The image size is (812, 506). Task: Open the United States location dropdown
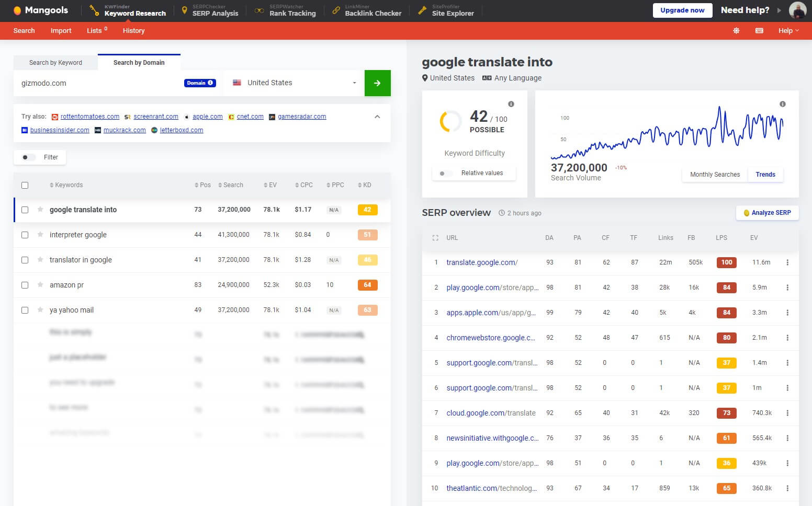point(293,83)
